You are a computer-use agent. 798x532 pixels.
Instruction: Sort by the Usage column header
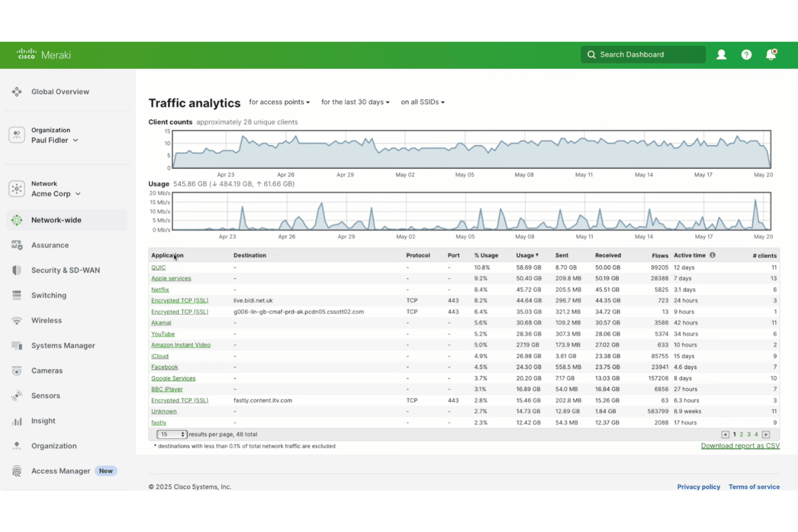coord(527,255)
